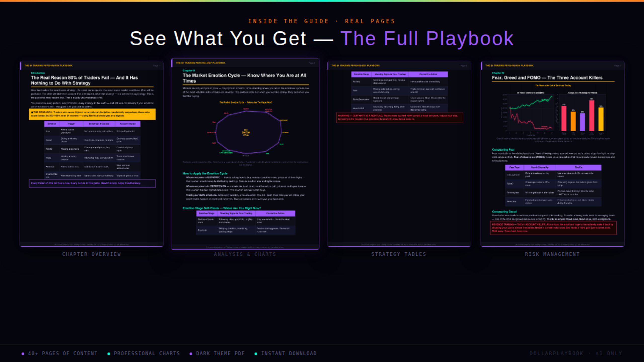Click the 'Conquering Fear' section heading
This screenshot has height=362, width=644.
coord(503,150)
